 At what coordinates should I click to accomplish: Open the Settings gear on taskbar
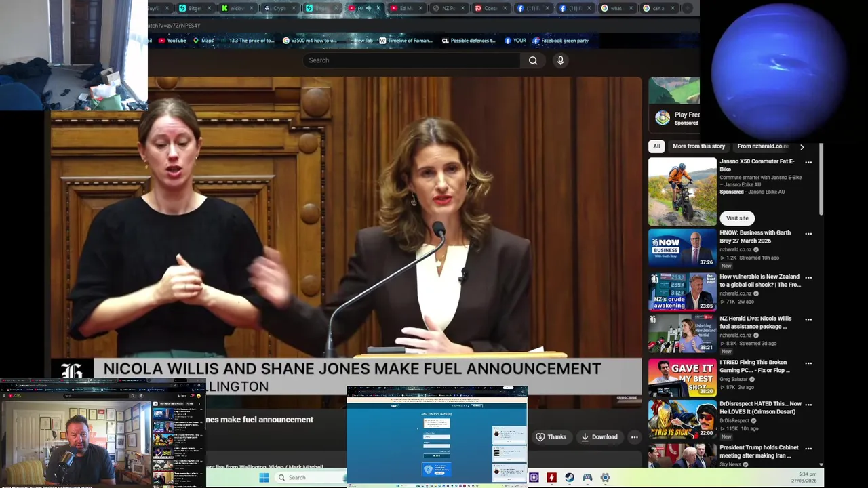[605, 478]
